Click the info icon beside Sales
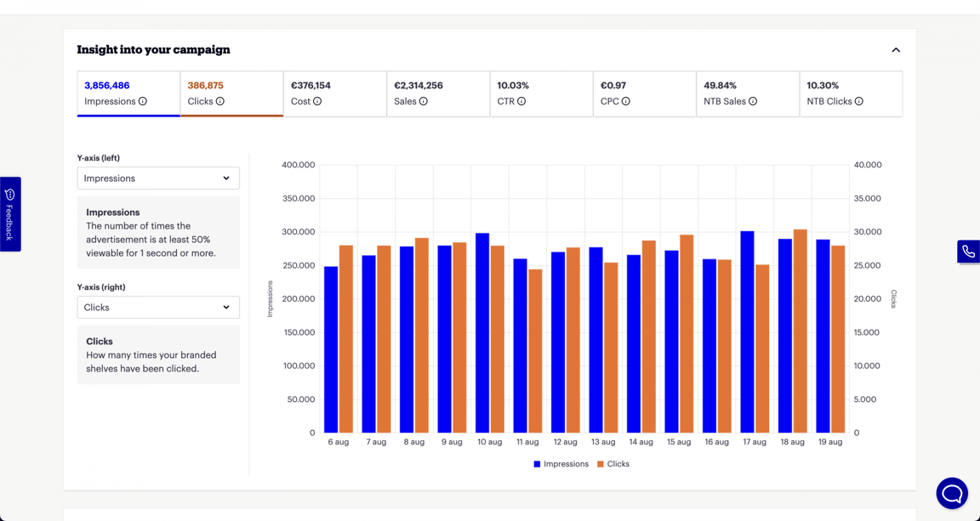 pos(424,101)
